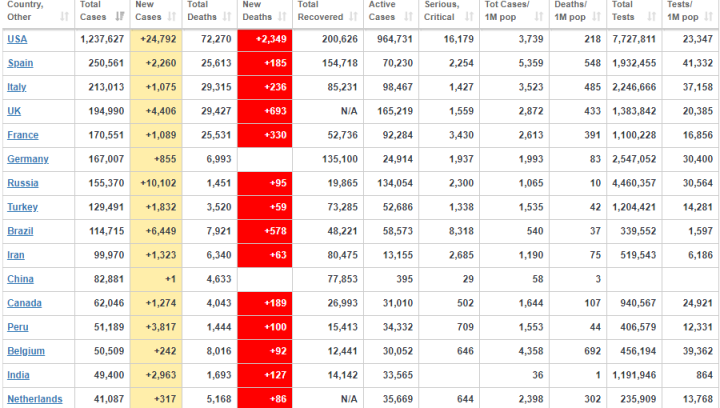The image size is (720, 408).
Task: Select Italy total deaths value 29,315
Action: [x=216, y=87]
